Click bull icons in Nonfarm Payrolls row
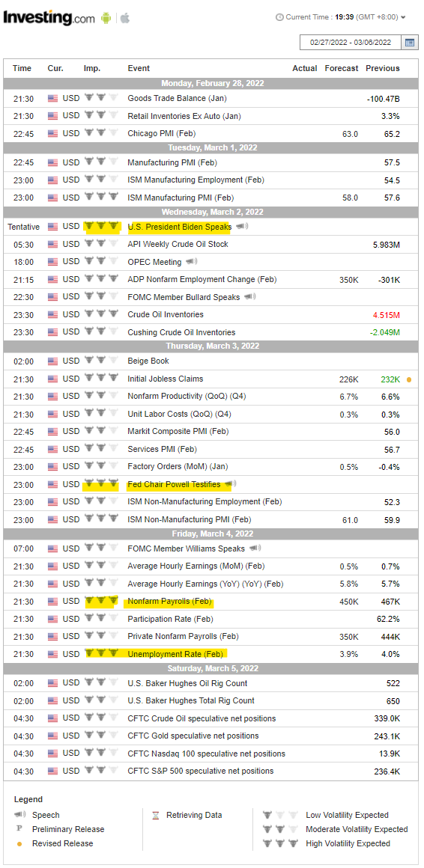This screenshot has width=424, height=868. point(101,601)
